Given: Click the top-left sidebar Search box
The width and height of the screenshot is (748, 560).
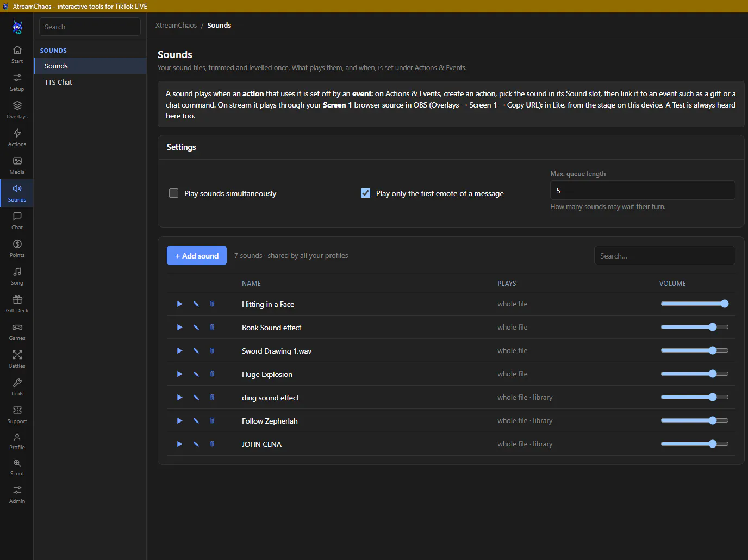Looking at the screenshot, I should point(90,27).
